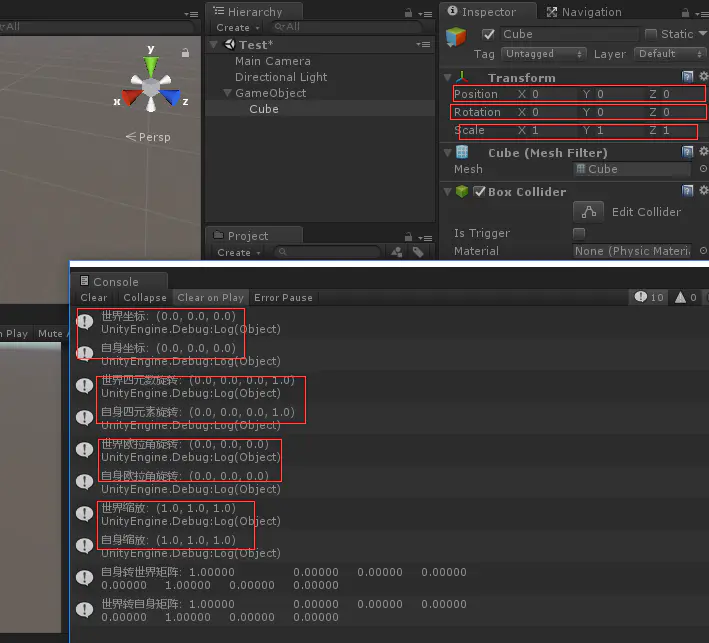Toggle Clear on Play in Console
The image size is (709, 643).
(210, 298)
